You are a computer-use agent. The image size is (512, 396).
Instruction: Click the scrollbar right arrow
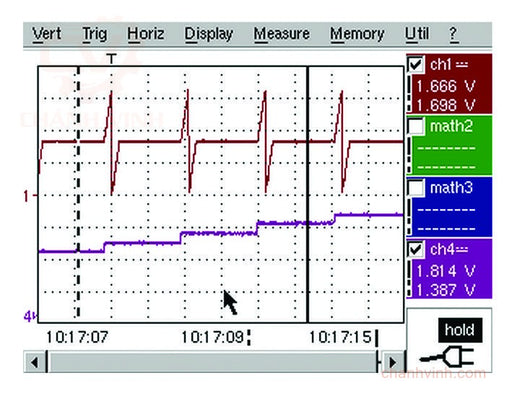point(393,362)
